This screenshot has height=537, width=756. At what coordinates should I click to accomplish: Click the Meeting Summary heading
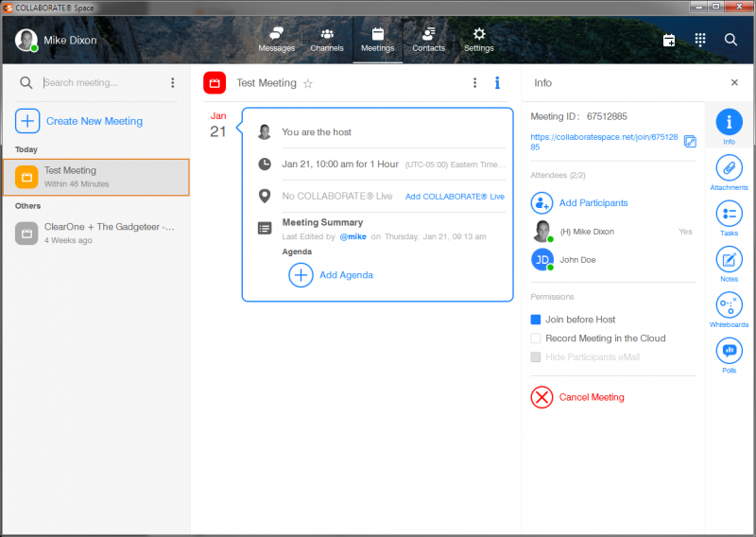(322, 222)
